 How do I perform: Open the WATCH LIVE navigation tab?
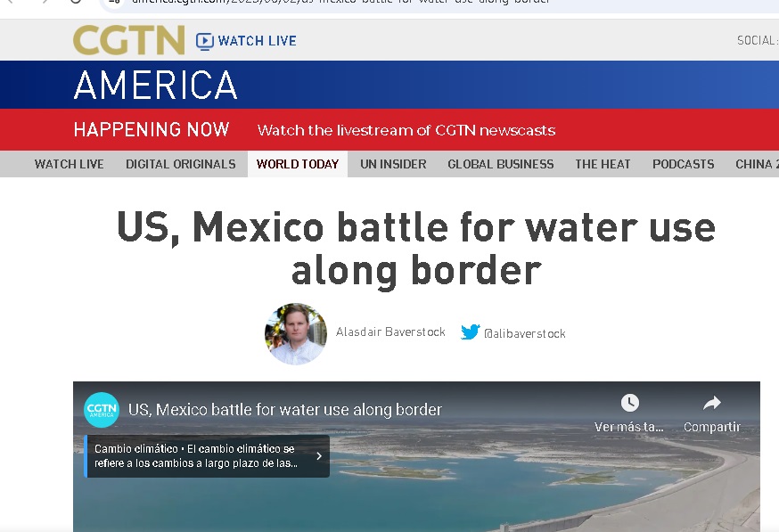tap(69, 164)
